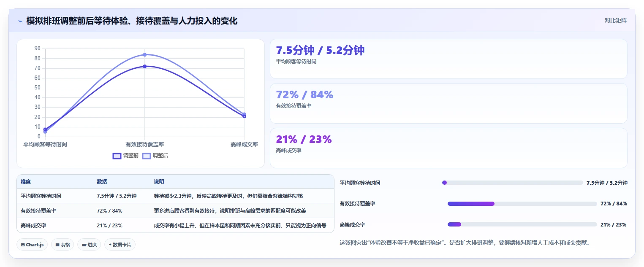The height and width of the screenshot is (267, 644).
Task: Click the 成交率有小幅上升 description cell
Action: pos(240,226)
